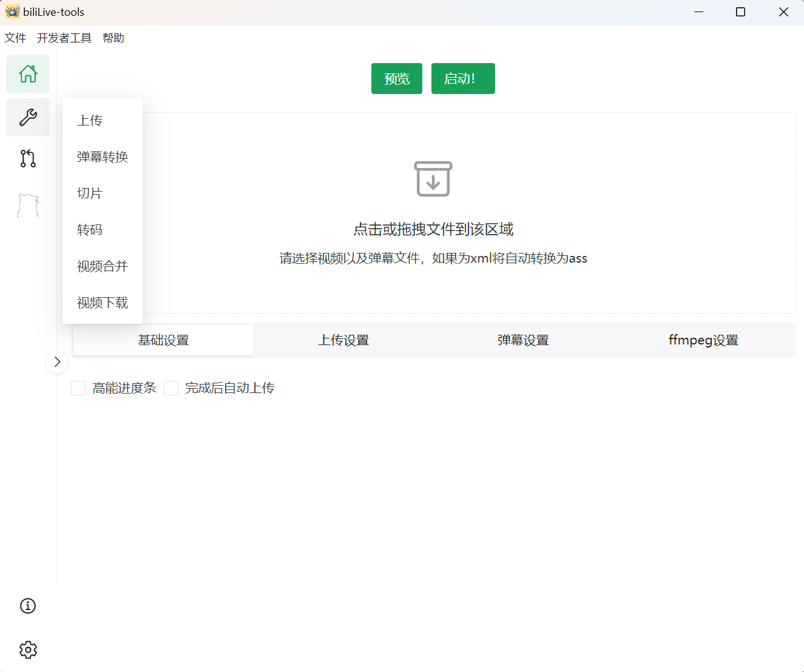
Task: Choose 转码 from the tools popup
Action: tap(103, 229)
